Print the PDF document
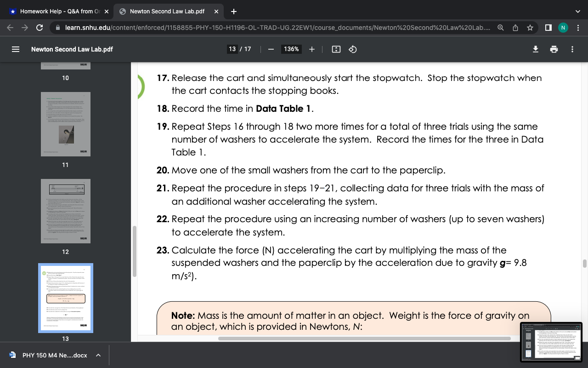Image resolution: width=588 pixels, height=368 pixels. click(x=554, y=49)
